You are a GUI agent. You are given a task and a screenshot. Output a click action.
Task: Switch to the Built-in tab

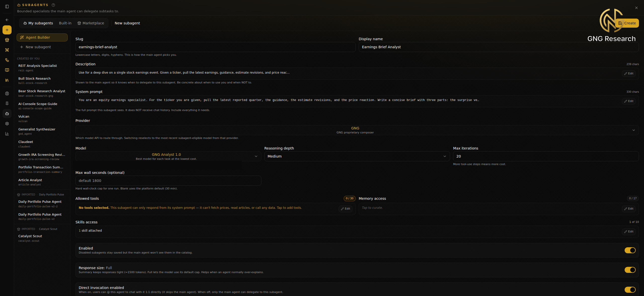(x=65, y=23)
